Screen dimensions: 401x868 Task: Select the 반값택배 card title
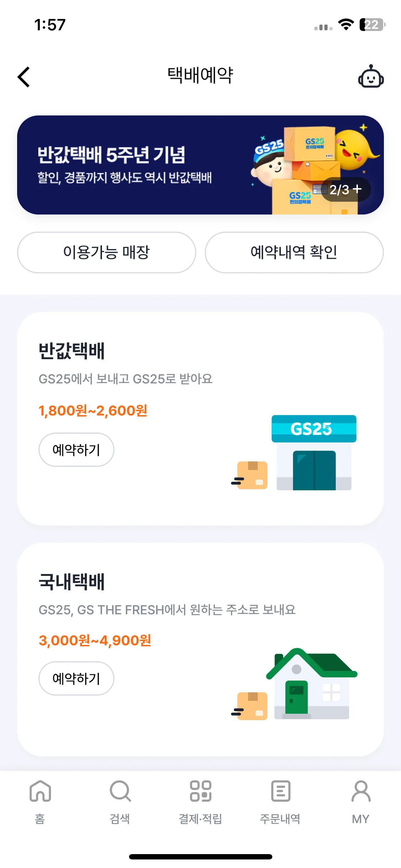72,351
